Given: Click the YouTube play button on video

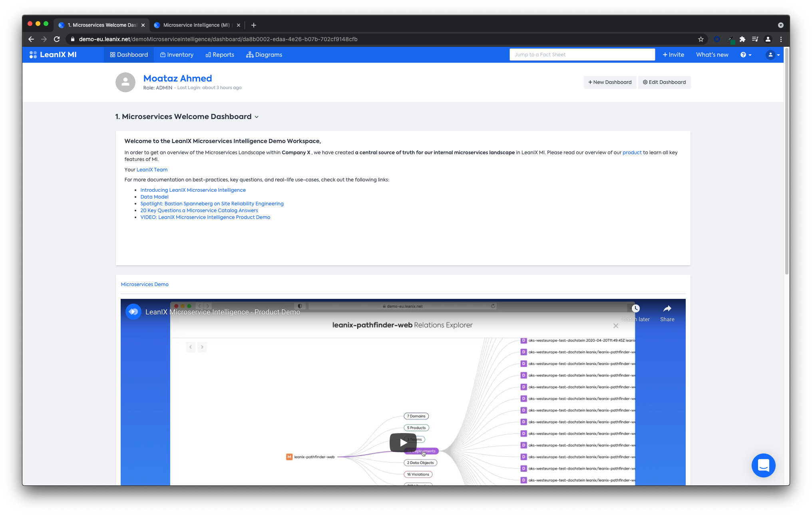Looking at the screenshot, I should tap(403, 442).
